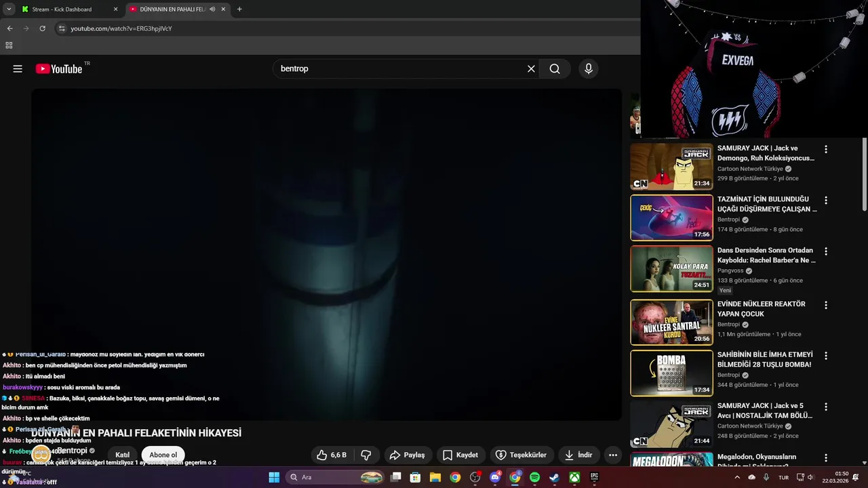Clear the search box with the X icon
Image resolution: width=868 pixels, height=488 pixels.
pos(531,68)
